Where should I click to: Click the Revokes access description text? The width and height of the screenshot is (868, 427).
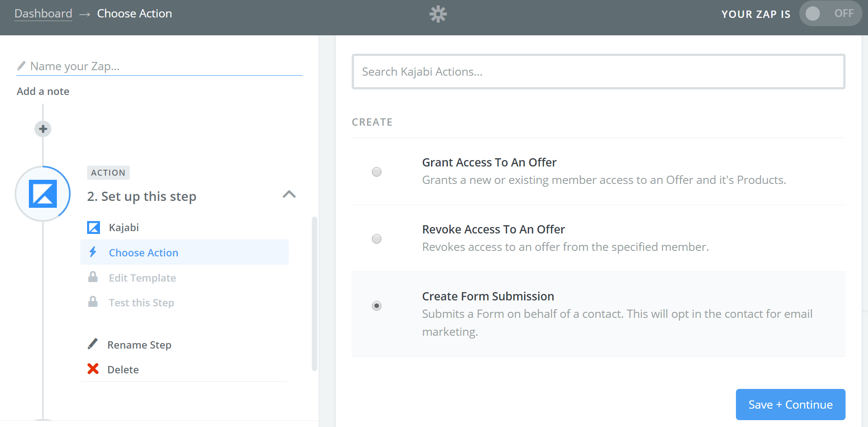[565, 247]
